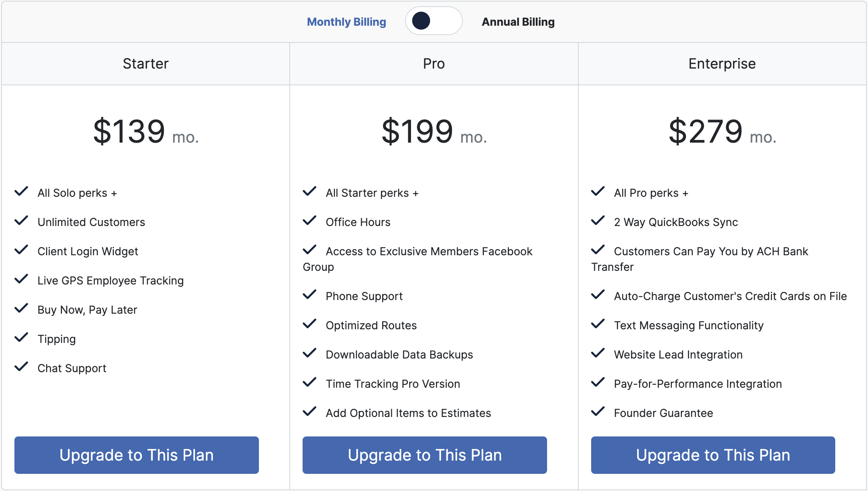Click checkmark beside 2 Way QuickBooks Sync
The width and height of the screenshot is (868, 491).
tap(598, 221)
